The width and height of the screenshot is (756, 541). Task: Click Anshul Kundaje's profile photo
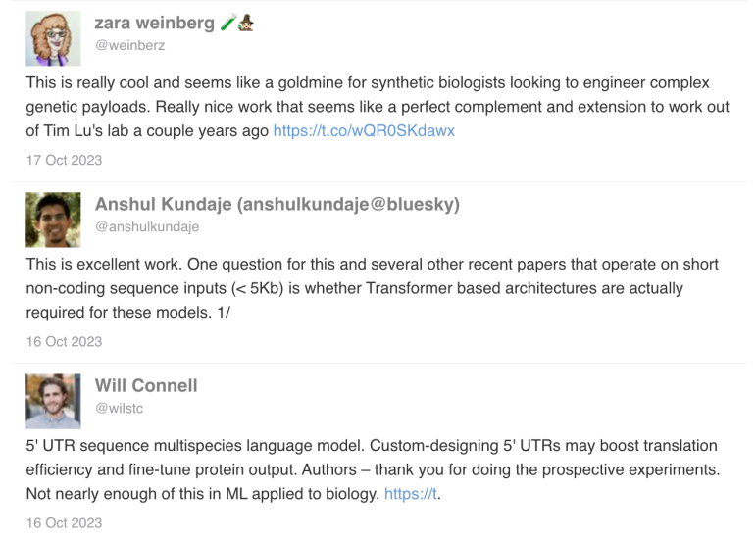point(53,220)
